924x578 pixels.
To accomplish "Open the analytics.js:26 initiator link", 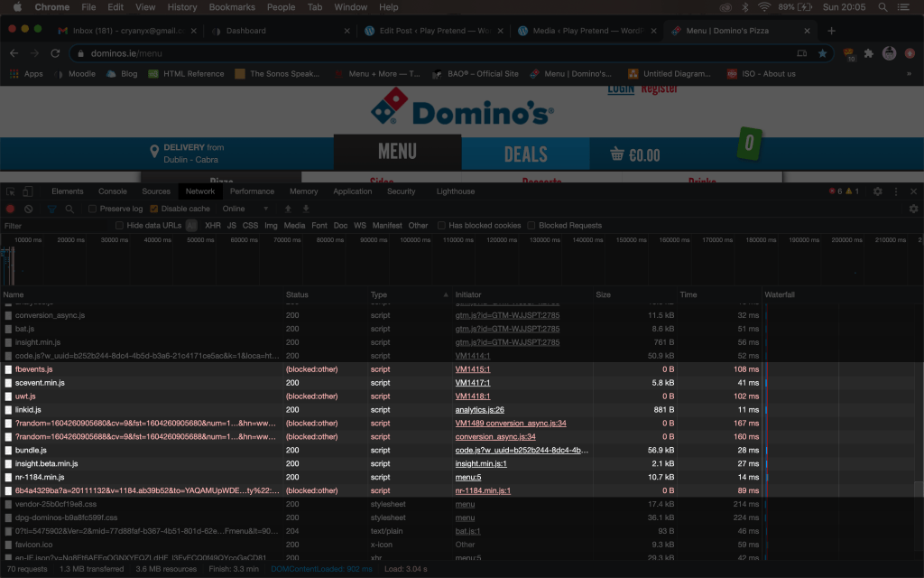I will [479, 410].
